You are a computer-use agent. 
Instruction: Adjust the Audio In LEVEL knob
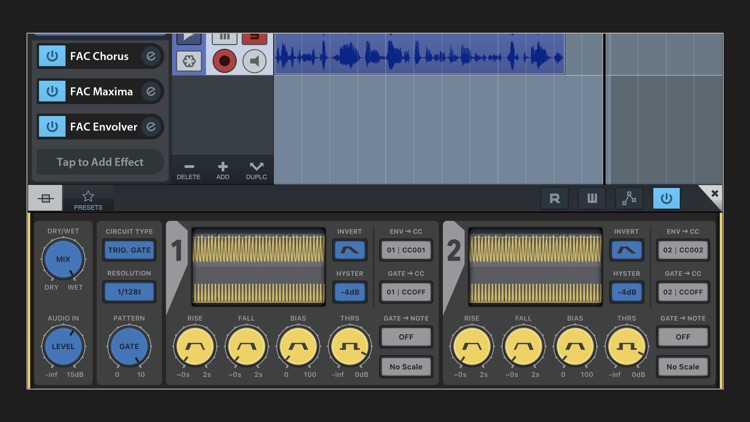pos(63,346)
